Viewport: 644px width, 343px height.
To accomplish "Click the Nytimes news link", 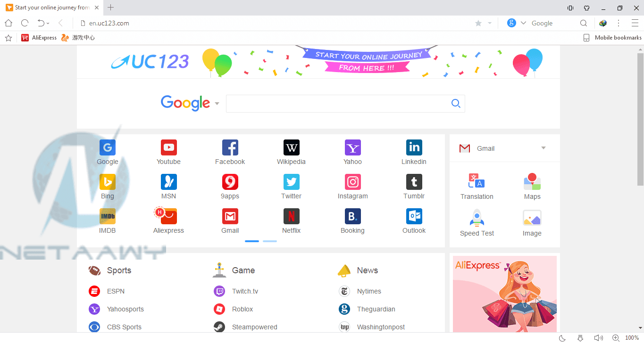I will [x=369, y=291].
